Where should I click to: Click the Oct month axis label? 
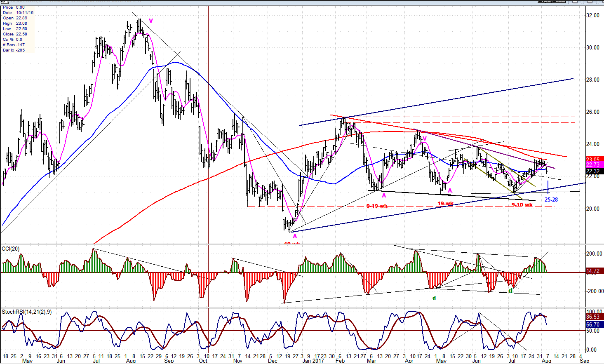tap(203, 361)
